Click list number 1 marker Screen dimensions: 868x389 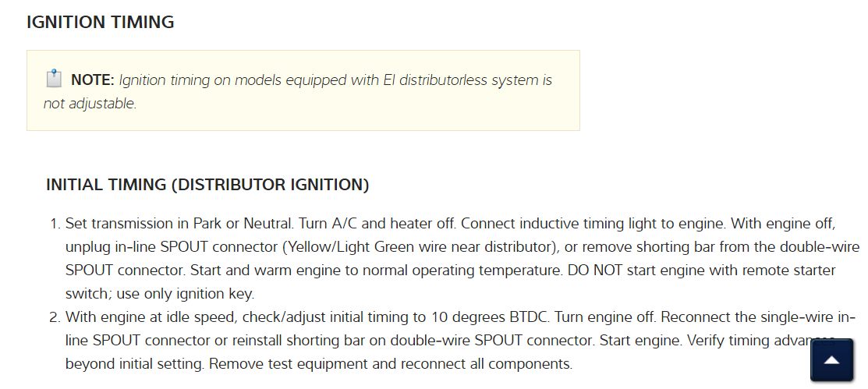click(55, 224)
